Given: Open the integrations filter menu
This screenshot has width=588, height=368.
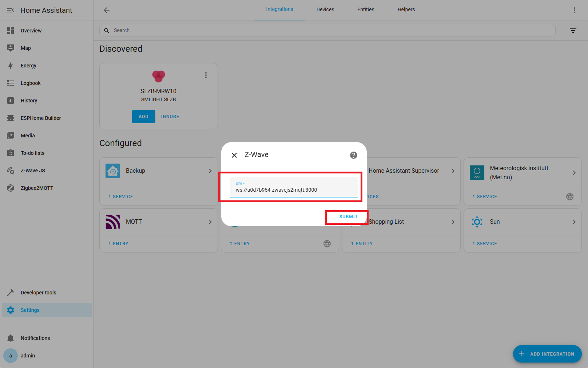Looking at the screenshot, I should [573, 31].
